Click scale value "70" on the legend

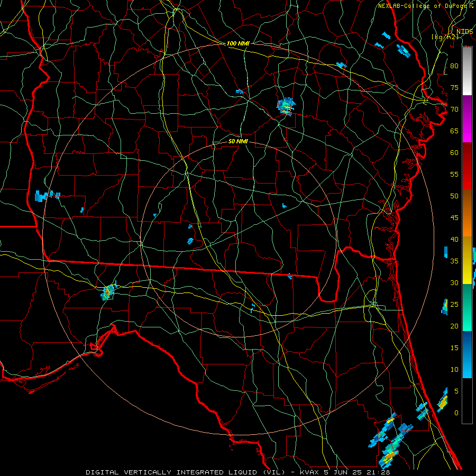(x=454, y=109)
